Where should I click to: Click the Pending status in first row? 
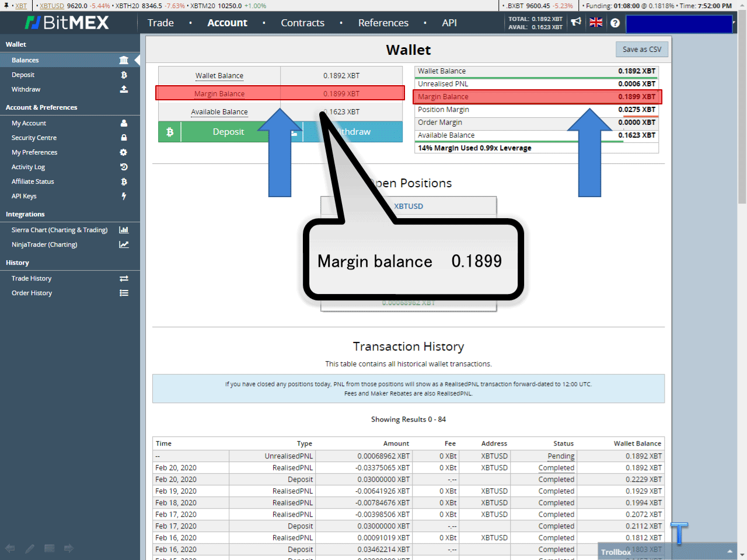point(561,456)
